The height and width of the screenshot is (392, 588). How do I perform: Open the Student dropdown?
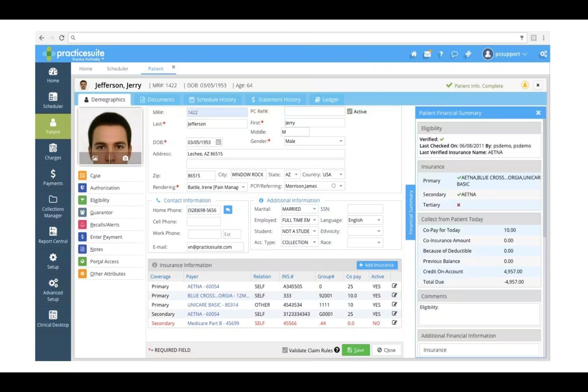point(300,231)
